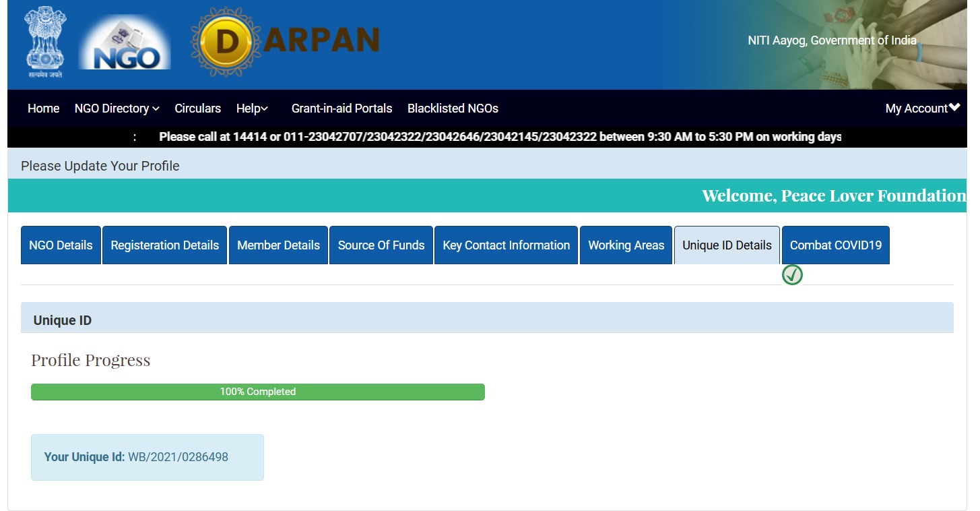Open the Blacklisted NGOs page
This screenshot has height=511, width=980.
tap(453, 109)
